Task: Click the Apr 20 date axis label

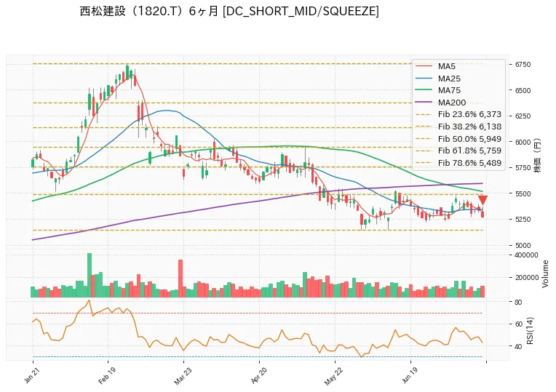Action: pyautogui.click(x=258, y=376)
